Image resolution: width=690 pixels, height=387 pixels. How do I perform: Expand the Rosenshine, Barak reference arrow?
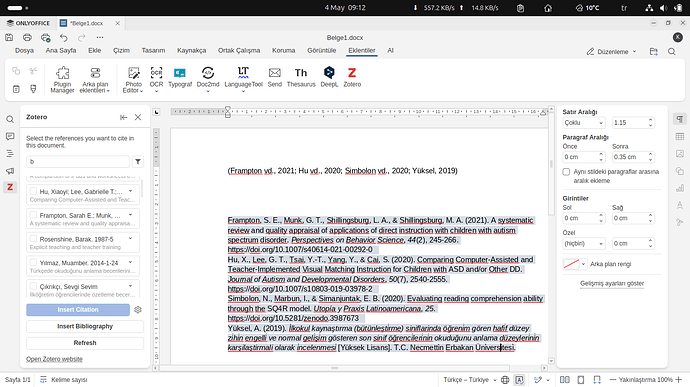tap(130, 239)
